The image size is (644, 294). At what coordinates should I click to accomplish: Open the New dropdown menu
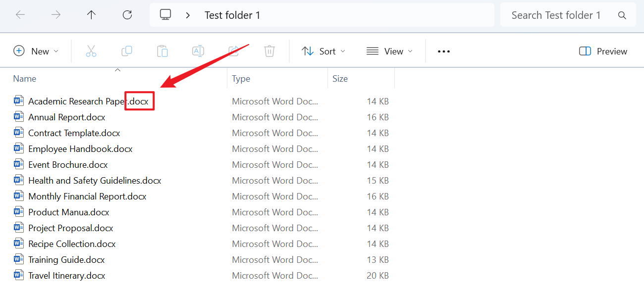(36, 51)
